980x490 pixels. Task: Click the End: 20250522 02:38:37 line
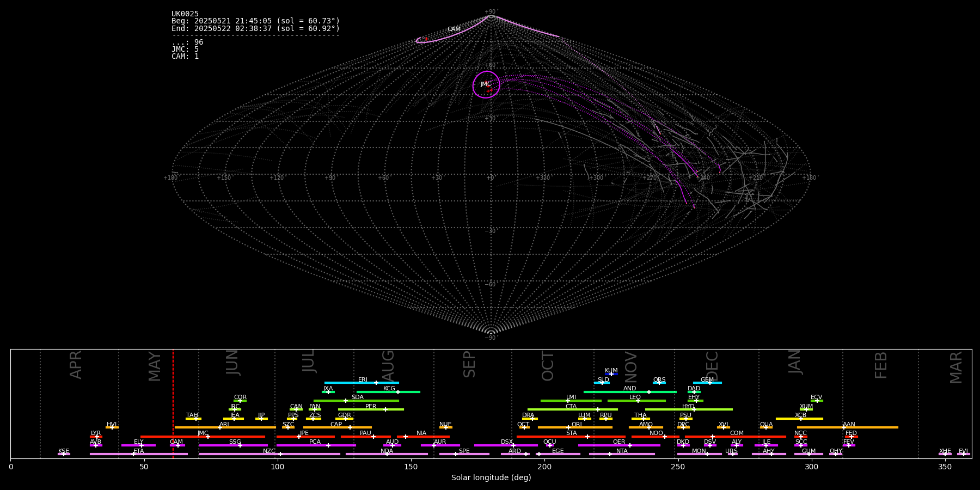tap(255, 28)
